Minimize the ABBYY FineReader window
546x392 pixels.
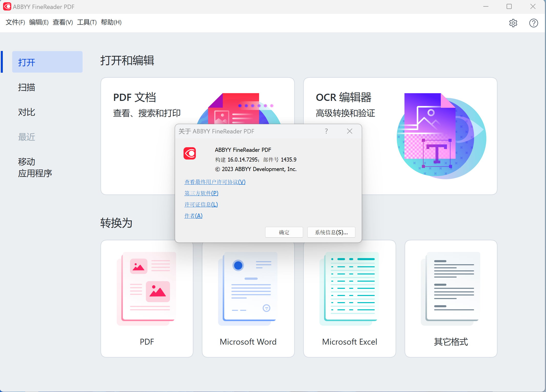(x=486, y=7)
